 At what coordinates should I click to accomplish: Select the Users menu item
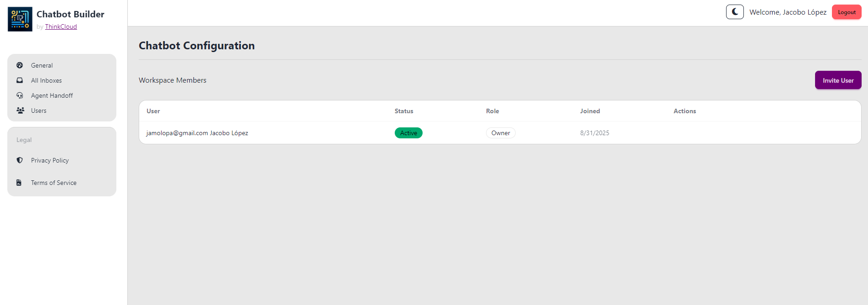[62, 110]
